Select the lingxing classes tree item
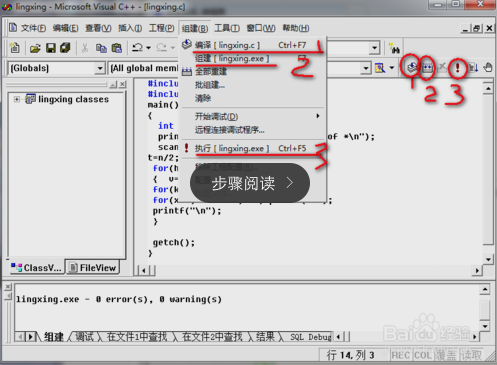The width and height of the screenshot is (497, 365). click(x=73, y=99)
